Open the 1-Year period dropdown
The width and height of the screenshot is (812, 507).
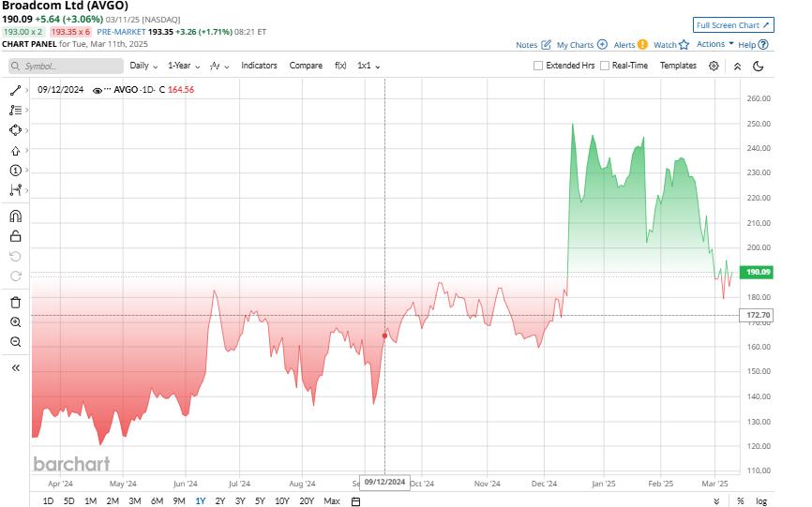click(184, 66)
